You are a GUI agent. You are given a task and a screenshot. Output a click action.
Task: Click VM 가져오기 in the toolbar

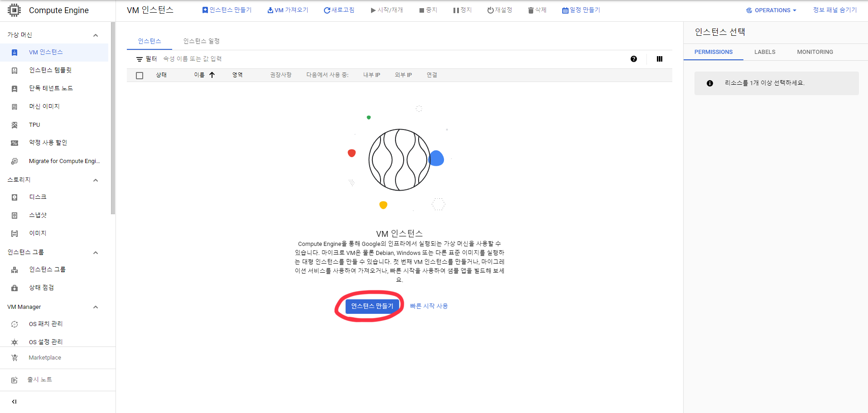288,10
